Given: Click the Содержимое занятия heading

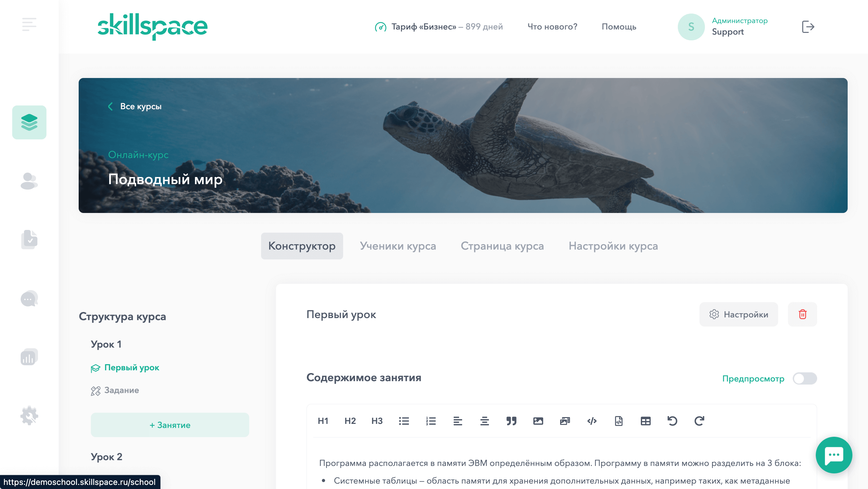Looking at the screenshot, I should tap(364, 377).
